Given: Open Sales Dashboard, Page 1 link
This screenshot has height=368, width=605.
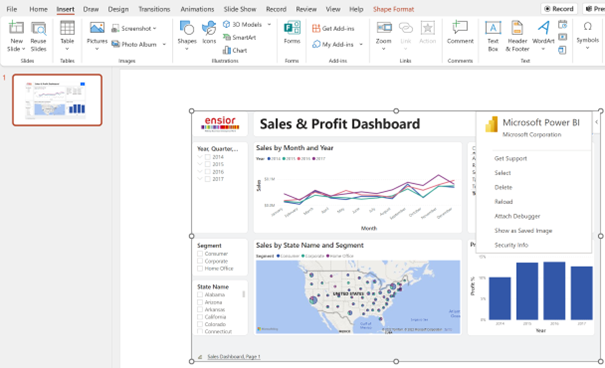Looking at the screenshot, I should pos(234,357).
